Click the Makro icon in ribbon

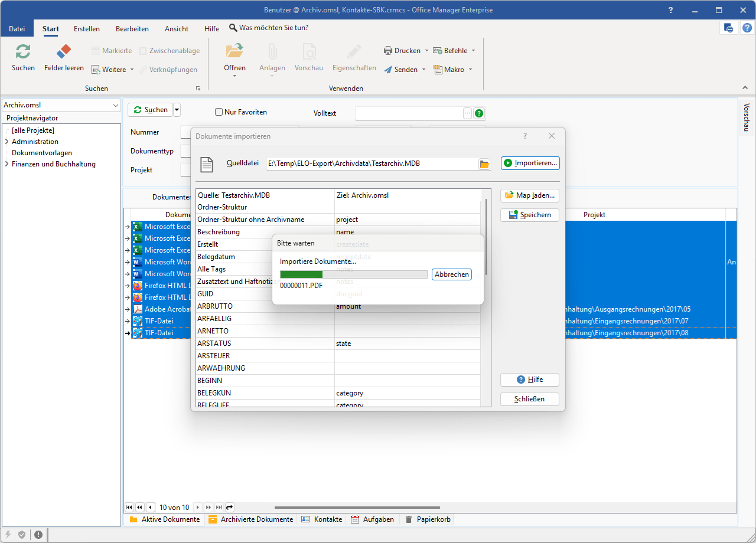[438, 70]
